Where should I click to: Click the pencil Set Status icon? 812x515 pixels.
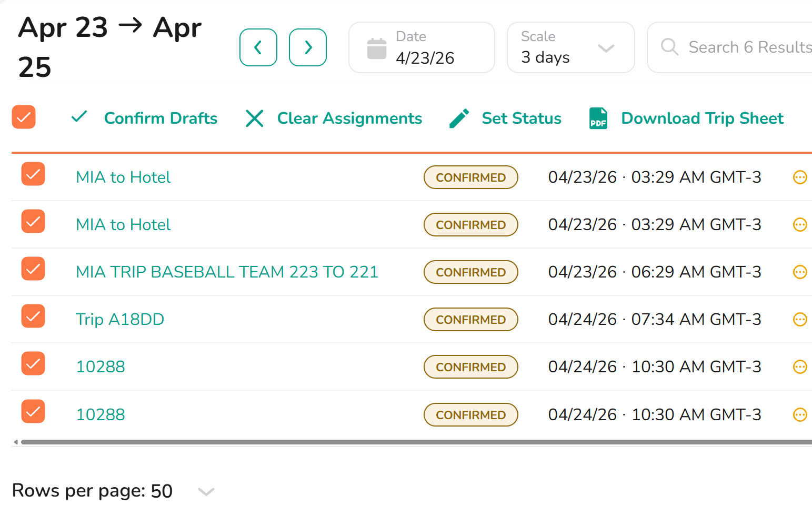pyautogui.click(x=459, y=118)
